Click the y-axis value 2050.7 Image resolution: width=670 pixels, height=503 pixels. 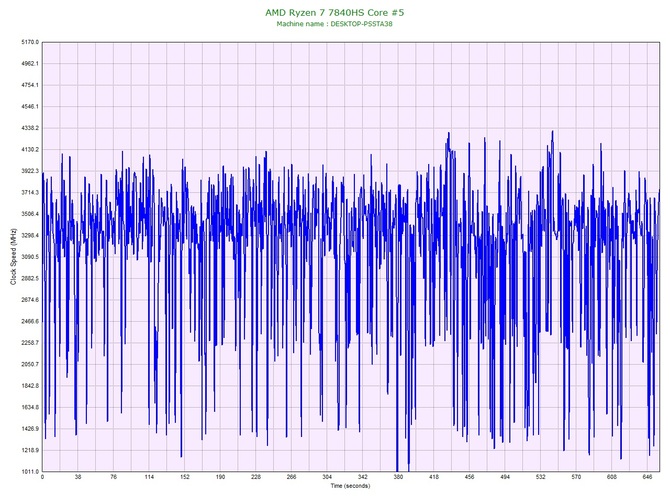[30, 365]
